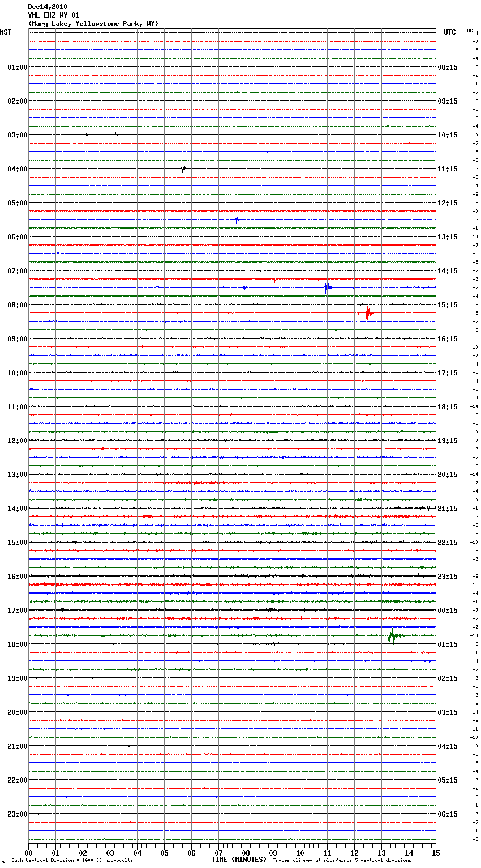
Task: Click the 18:15 UTC time label
Action: [448, 407]
